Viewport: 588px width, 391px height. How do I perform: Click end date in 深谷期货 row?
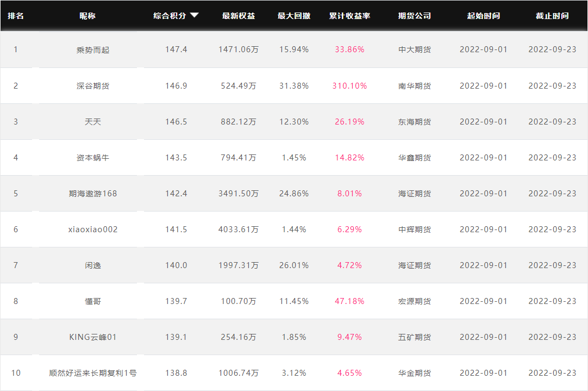tap(552, 86)
